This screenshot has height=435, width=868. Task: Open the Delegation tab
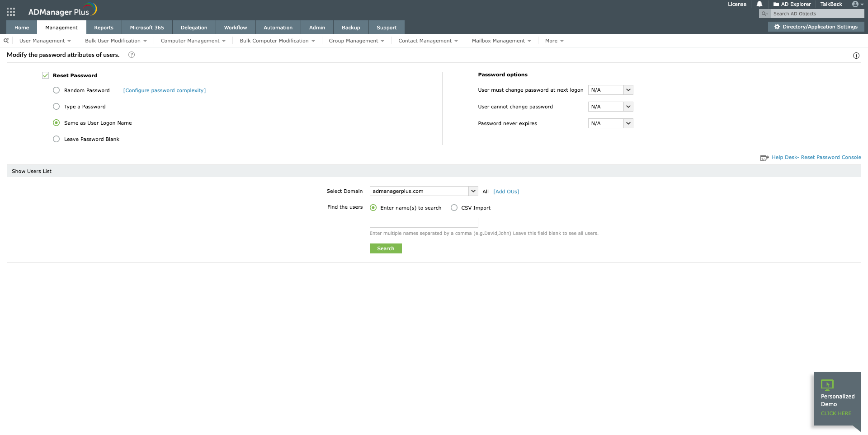pyautogui.click(x=194, y=27)
